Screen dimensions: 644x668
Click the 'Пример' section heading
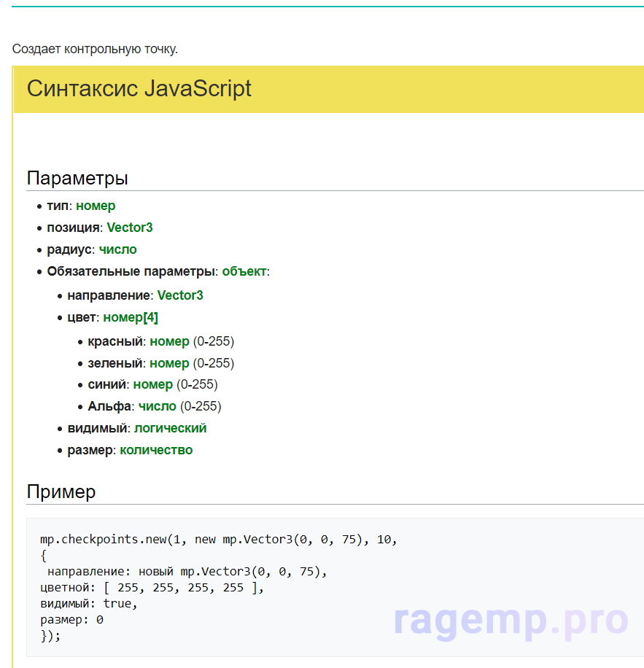(x=61, y=492)
